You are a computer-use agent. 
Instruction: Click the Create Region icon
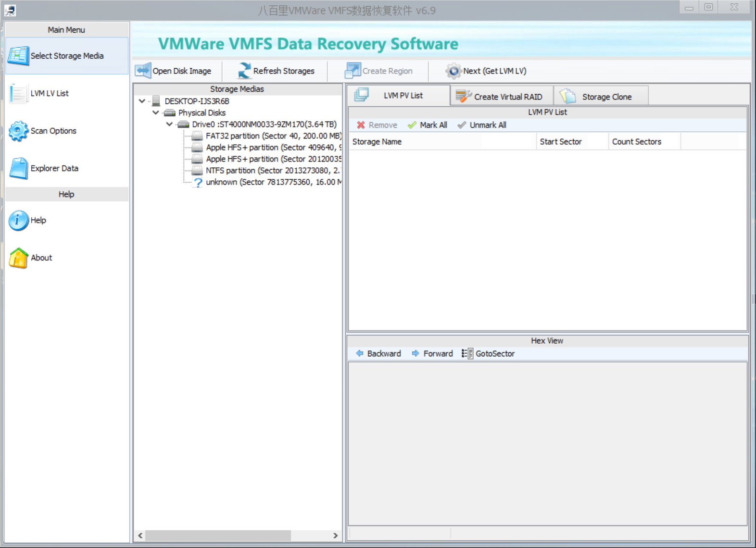click(353, 71)
